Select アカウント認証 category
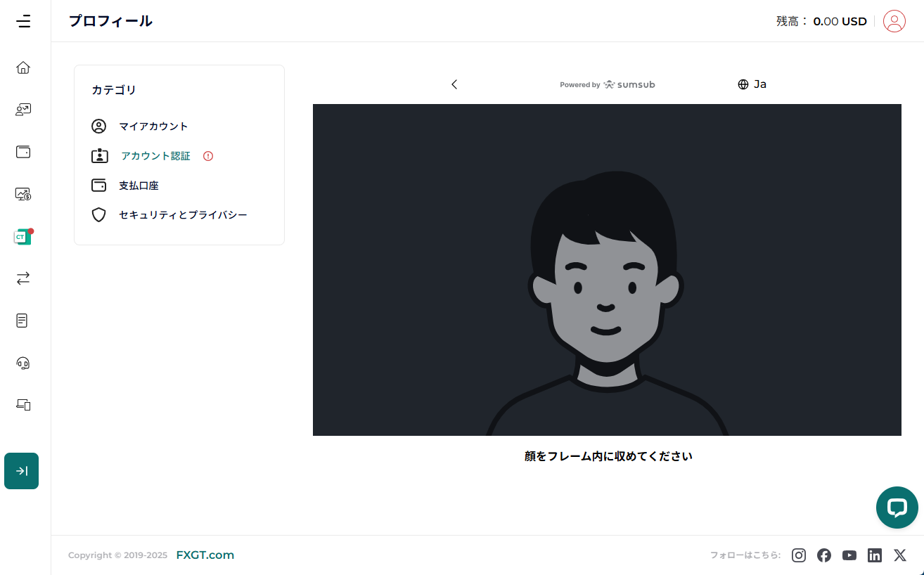Viewport: 924px width, 575px height. point(155,156)
